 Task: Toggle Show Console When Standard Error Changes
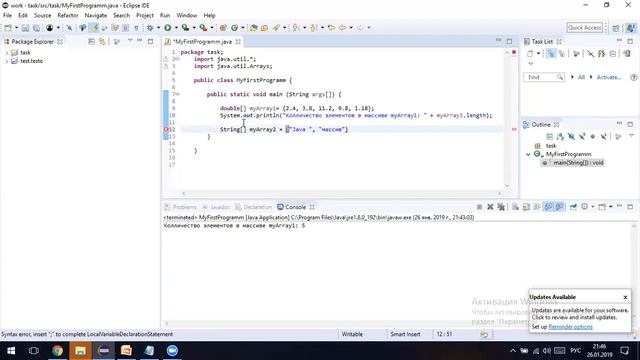point(559,207)
